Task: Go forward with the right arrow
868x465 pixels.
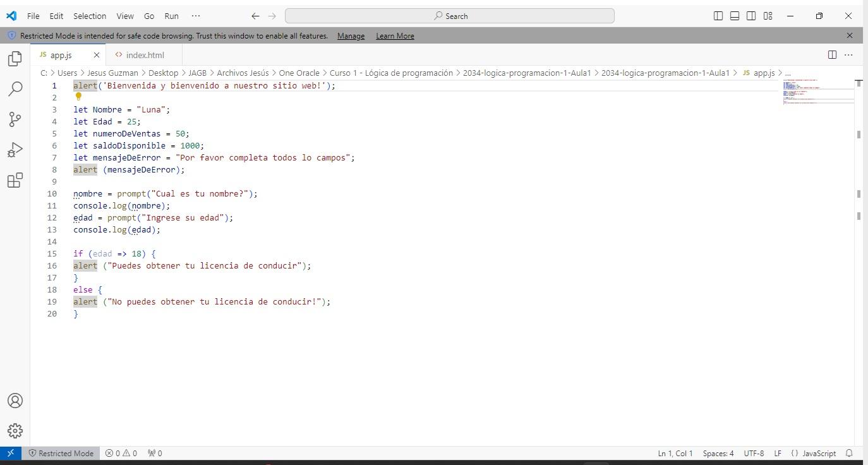Action: click(272, 16)
